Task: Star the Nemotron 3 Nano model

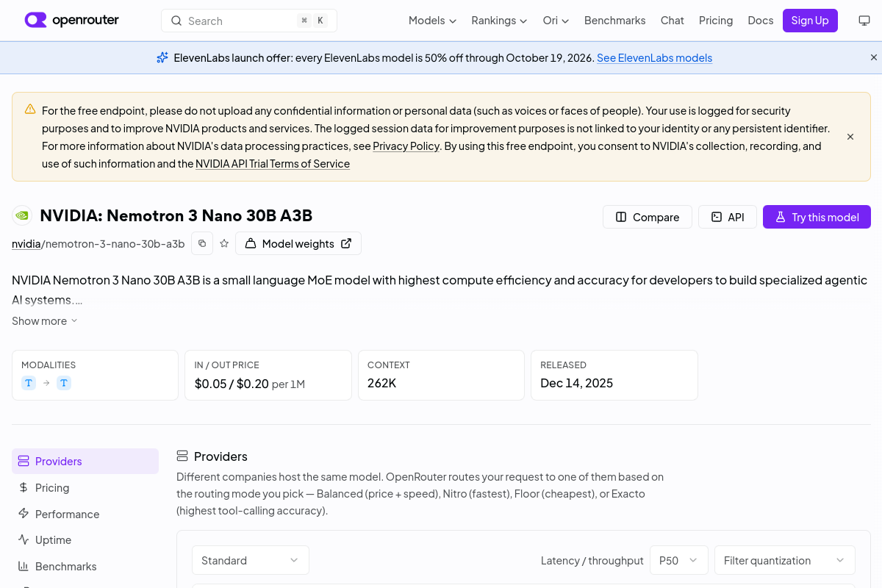Action: pyautogui.click(x=224, y=243)
